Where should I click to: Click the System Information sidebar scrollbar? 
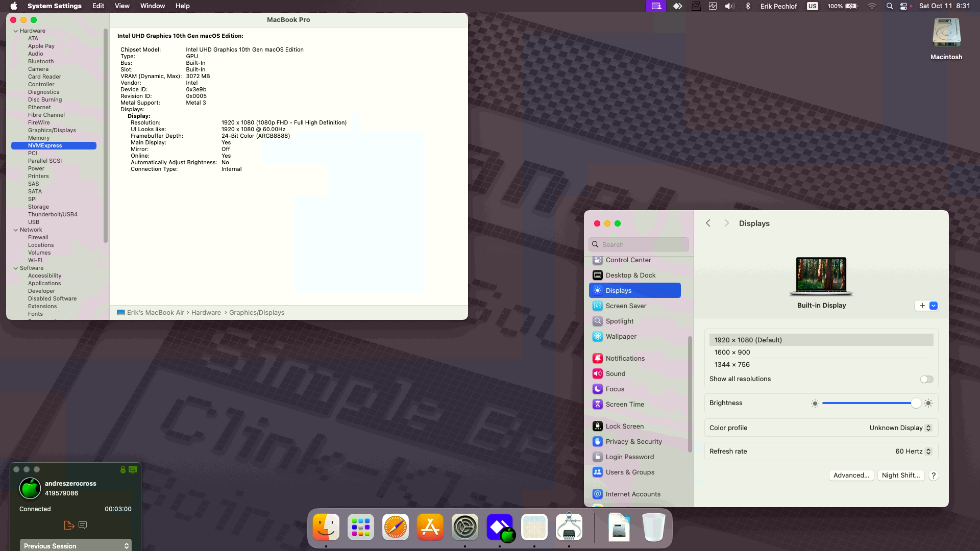(106, 135)
